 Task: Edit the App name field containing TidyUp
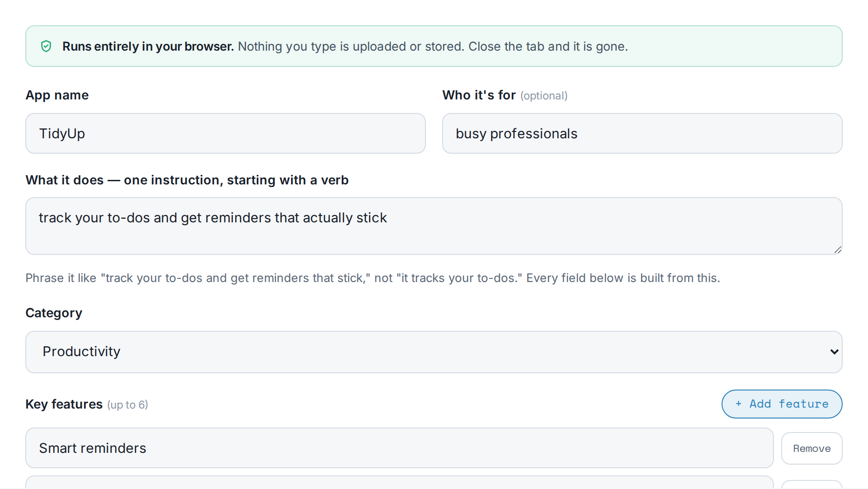point(226,133)
